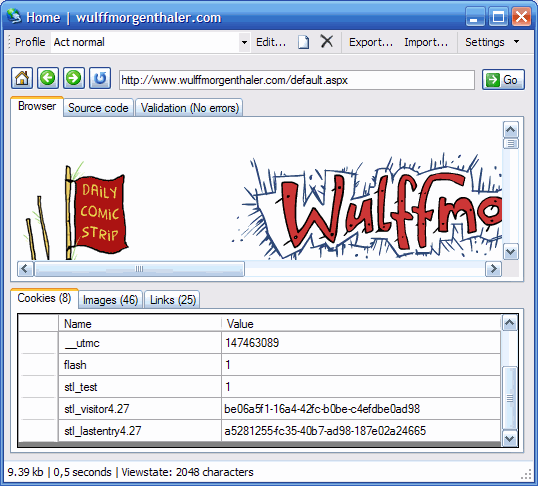Click the Edit... profile button
This screenshot has width=538, height=486.
[271, 42]
